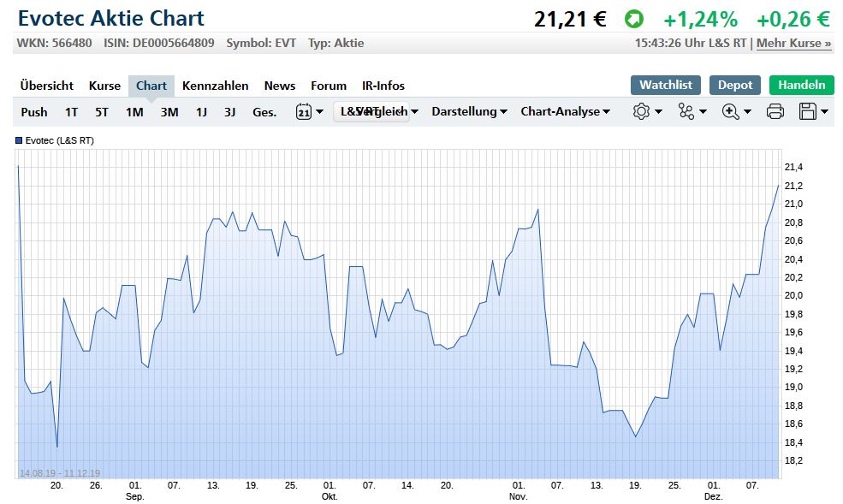Open the IR-Infos tab

click(x=383, y=86)
